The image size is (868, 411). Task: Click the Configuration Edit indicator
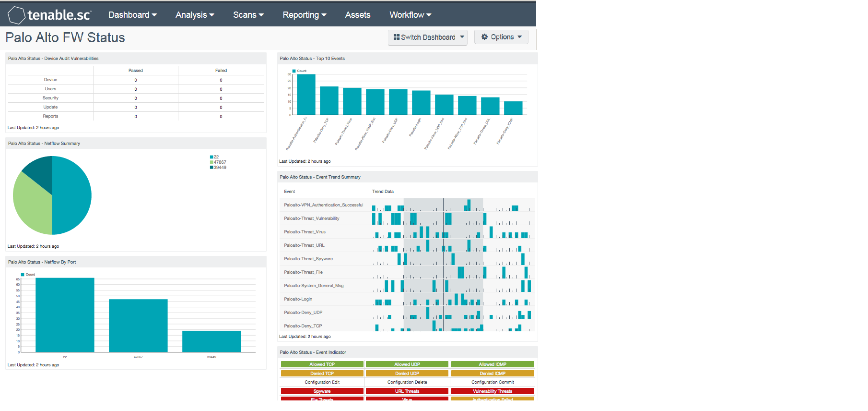tap(322, 382)
